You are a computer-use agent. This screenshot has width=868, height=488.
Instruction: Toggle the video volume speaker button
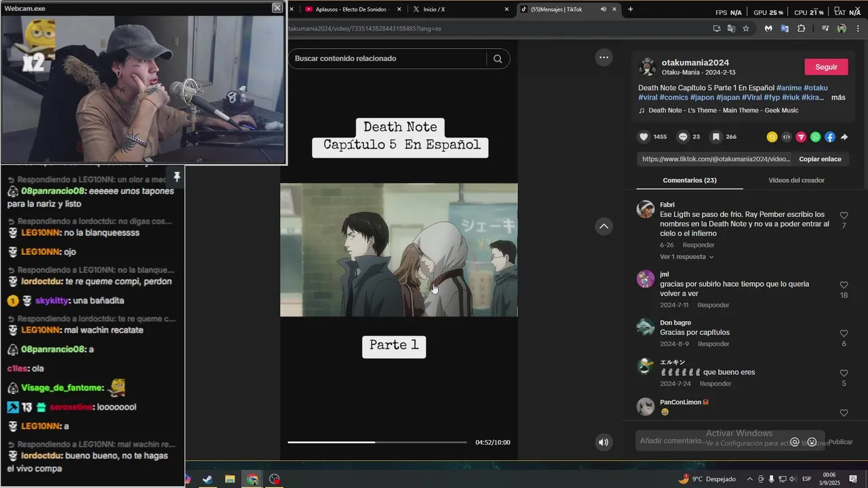(604, 443)
